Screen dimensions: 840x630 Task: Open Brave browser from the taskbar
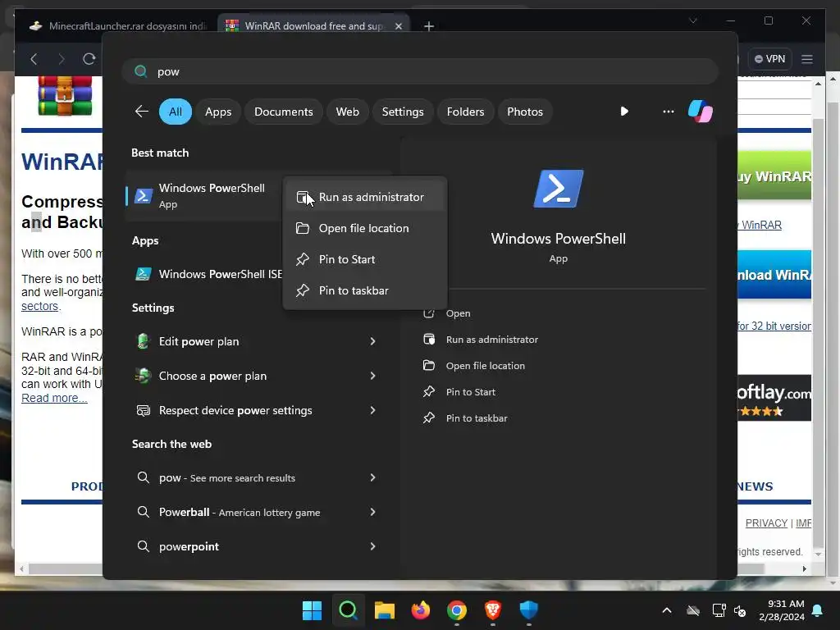[x=493, y=610]
